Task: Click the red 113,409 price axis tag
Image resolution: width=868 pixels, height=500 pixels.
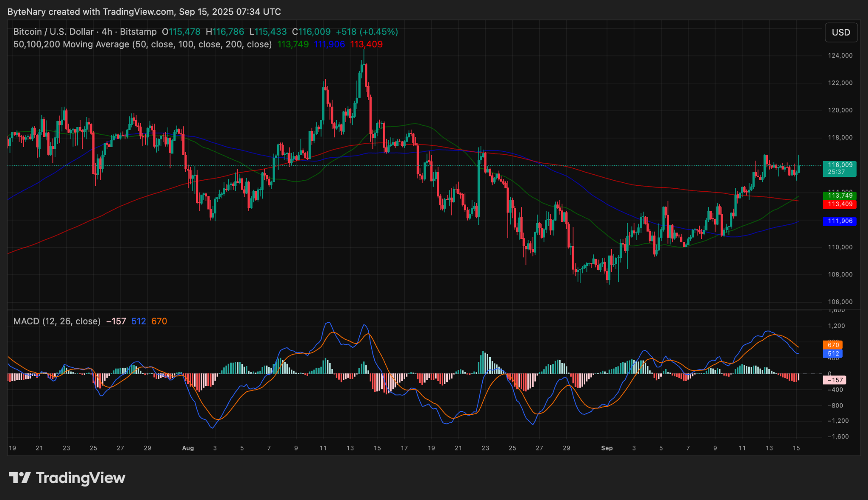Action: (839, 204)
